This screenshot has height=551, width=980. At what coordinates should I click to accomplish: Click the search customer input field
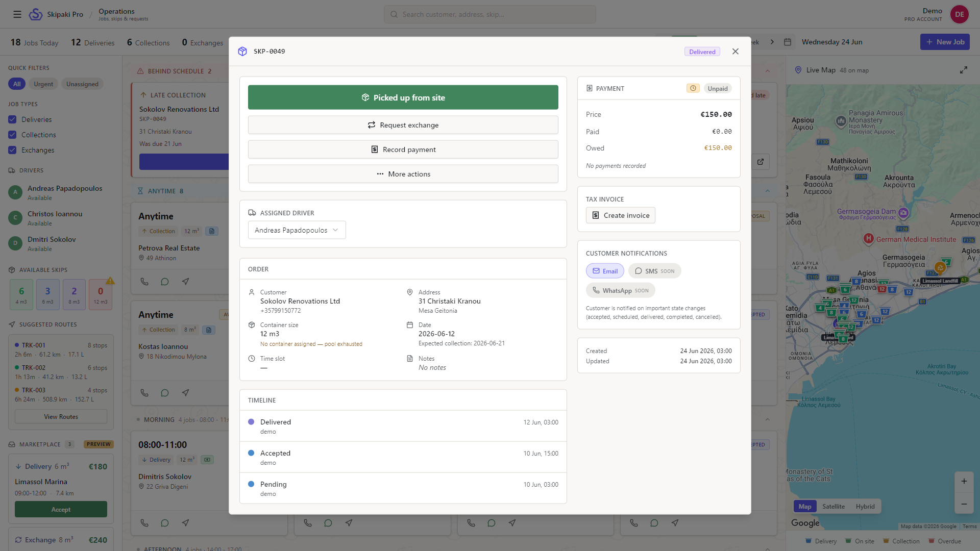click(x=490, y=14)
